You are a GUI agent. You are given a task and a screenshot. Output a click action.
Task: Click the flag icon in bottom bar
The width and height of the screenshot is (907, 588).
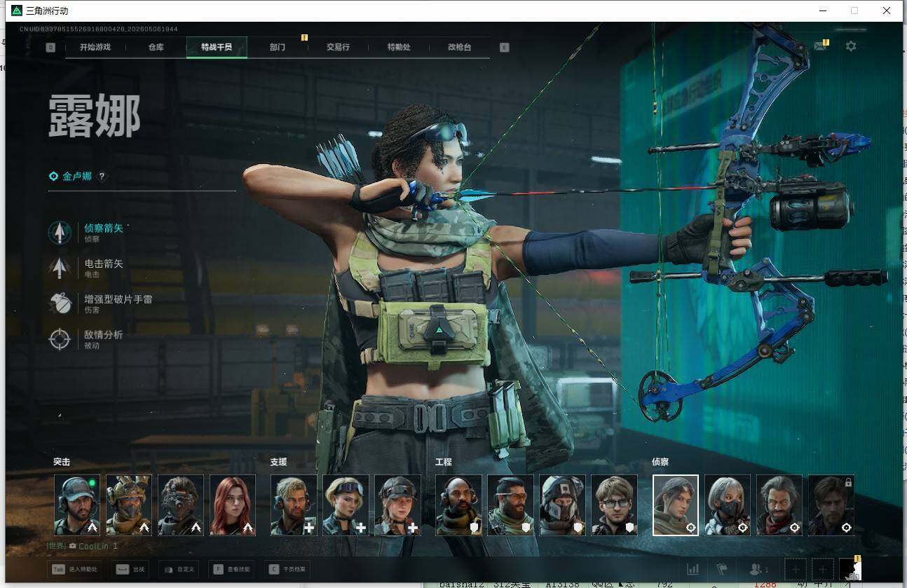[x=721, y=570]
